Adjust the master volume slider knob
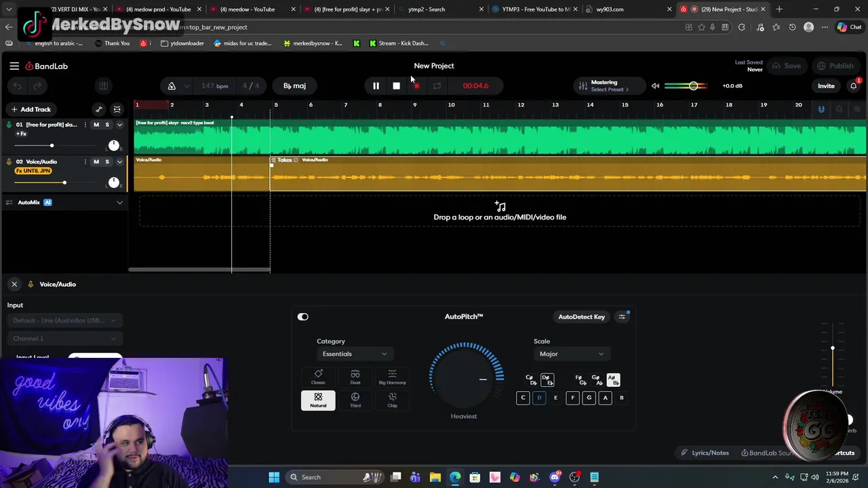868x488 pixels. (x=693, y=86)
